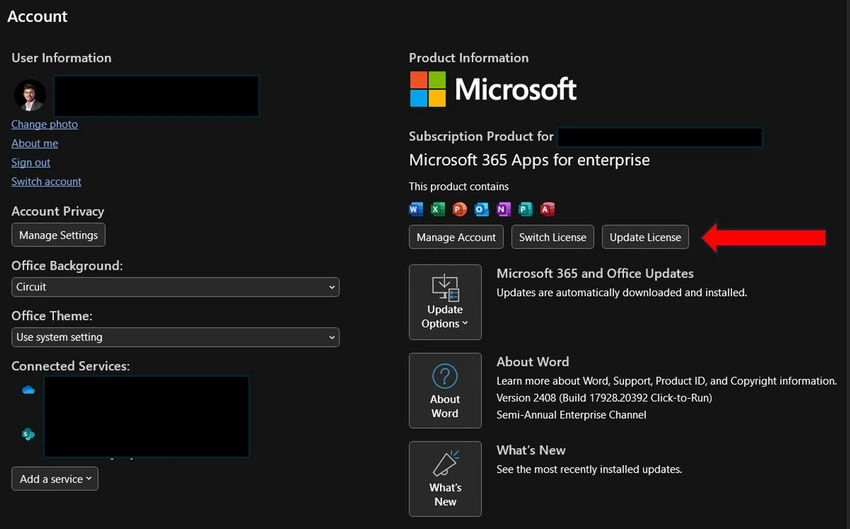
Task: Follow the Change photo link
Action: 44,124
